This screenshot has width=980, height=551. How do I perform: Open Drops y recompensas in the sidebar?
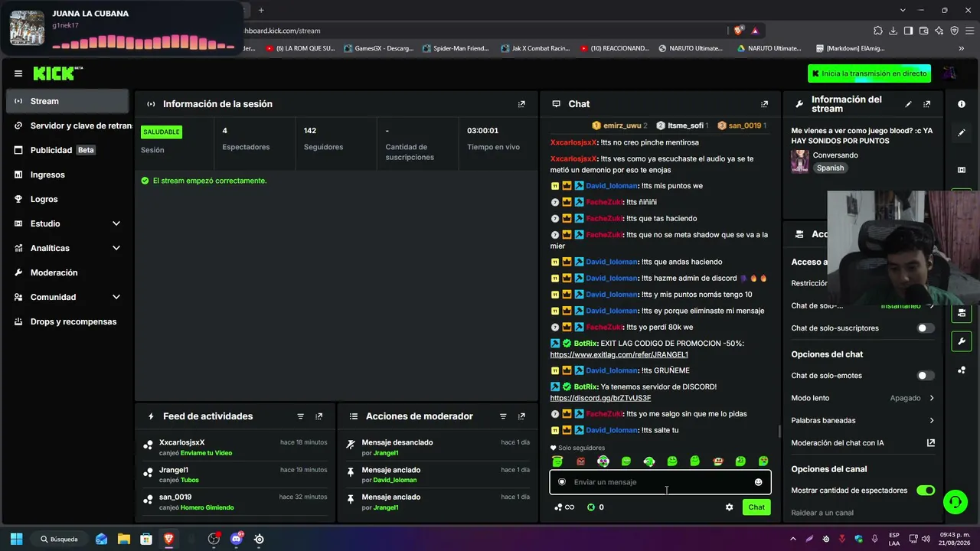pos(67,321)
